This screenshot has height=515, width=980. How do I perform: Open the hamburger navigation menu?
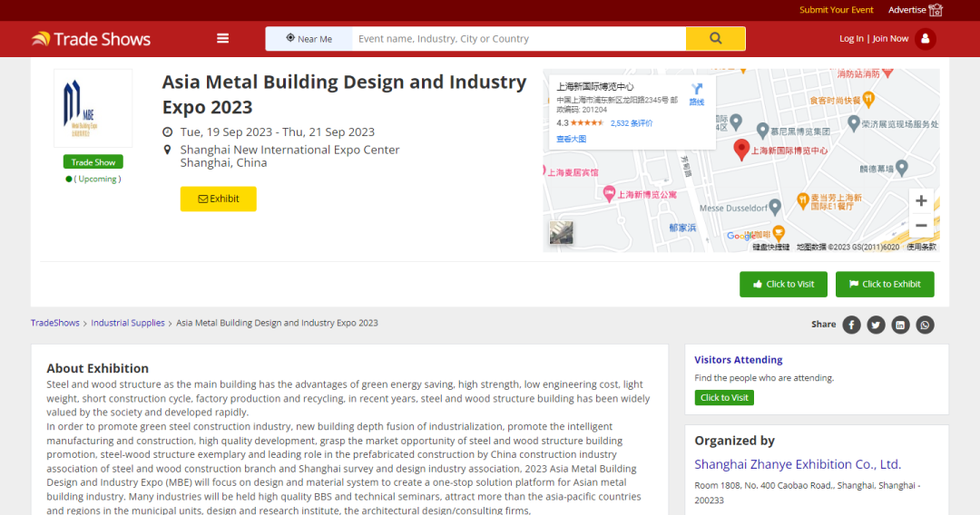click(x=222, y=39)
